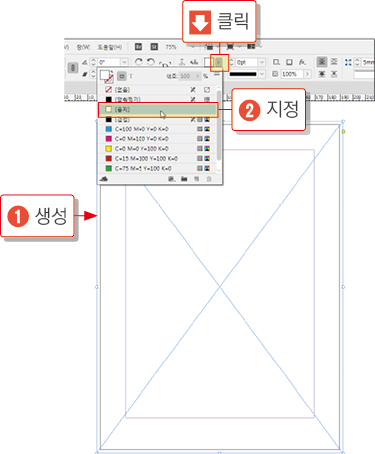
Task: Open the CC Libraries cloud icon in swatches panel
Action: coord(104,179)
